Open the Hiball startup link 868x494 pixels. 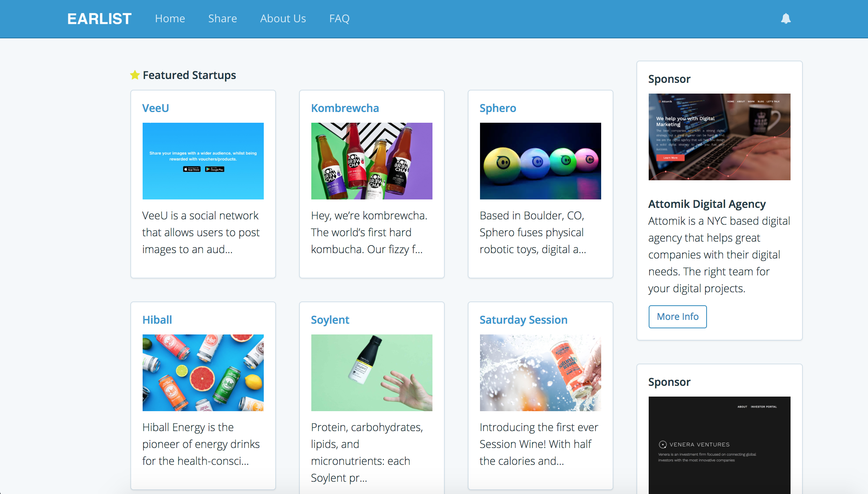click(x=157, y=319)
